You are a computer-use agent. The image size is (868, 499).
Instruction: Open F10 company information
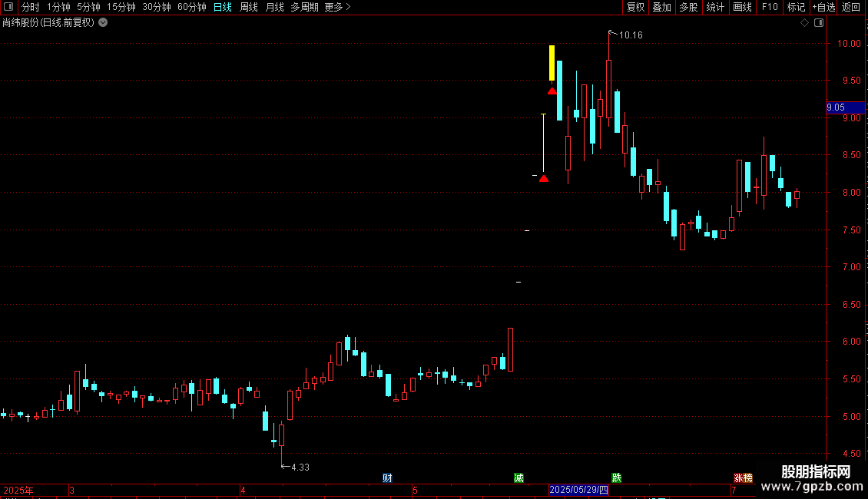pos(770,7)
